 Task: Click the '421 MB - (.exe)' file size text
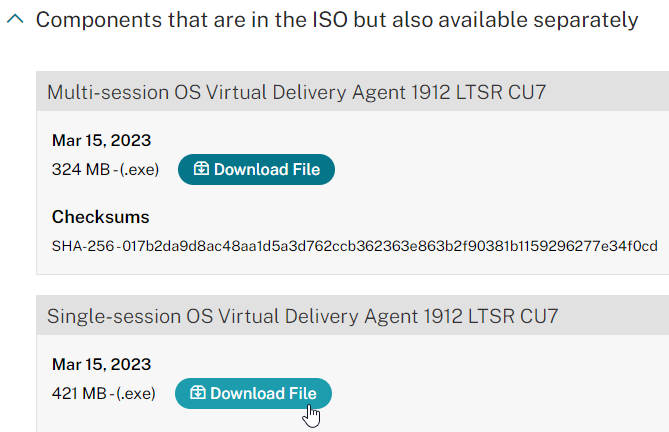(x=104, y=394)
